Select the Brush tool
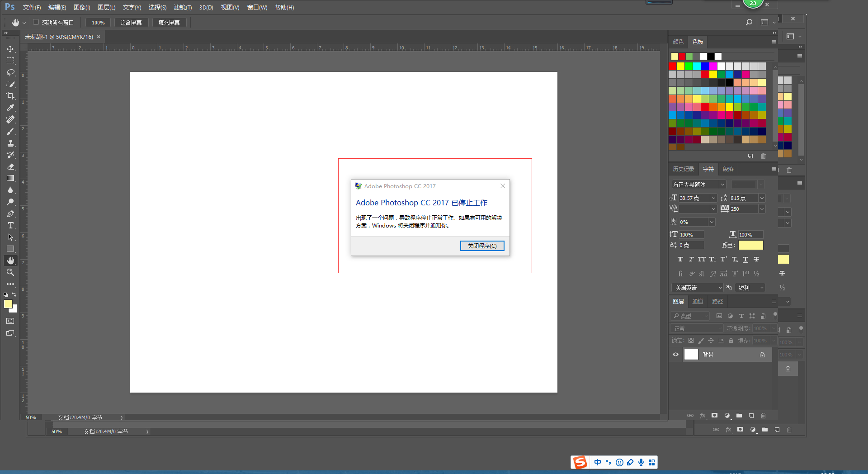This screenshot has height=474, width=868. [x=10, y=131]
